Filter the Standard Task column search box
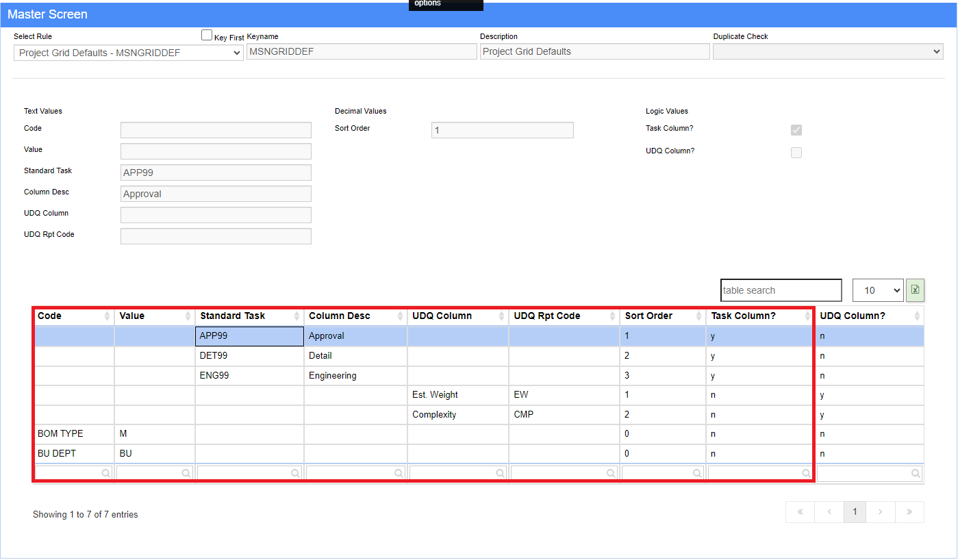Screen dimensions: 958x560 [x=249, y=472]
